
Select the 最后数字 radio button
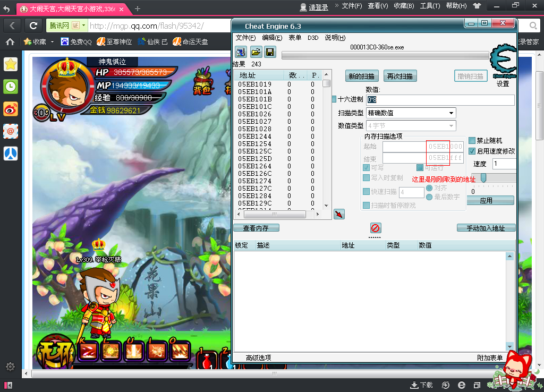click(x=429, y=197)
